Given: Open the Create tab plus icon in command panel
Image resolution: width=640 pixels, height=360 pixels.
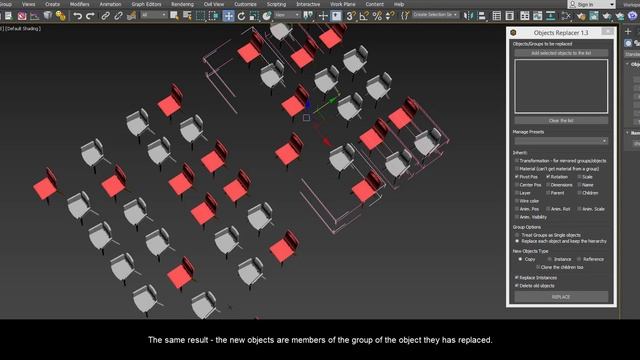Looking at the screenshot, I should (x=628, y=31).
